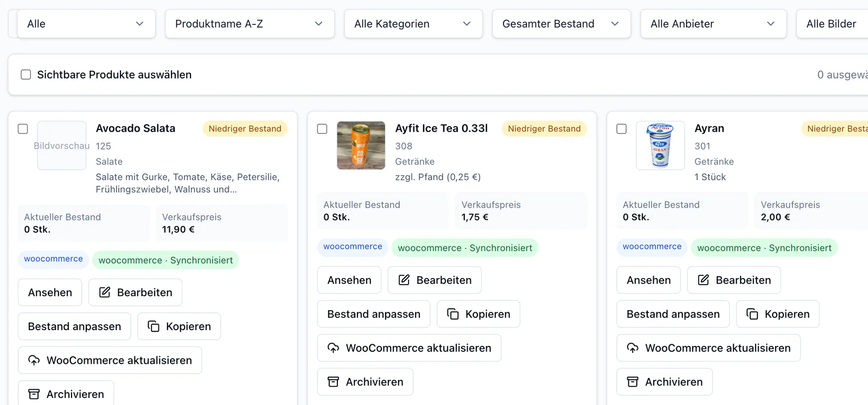
Task: Click the cloud upload icon for Ayran
Action: (633, 348)
